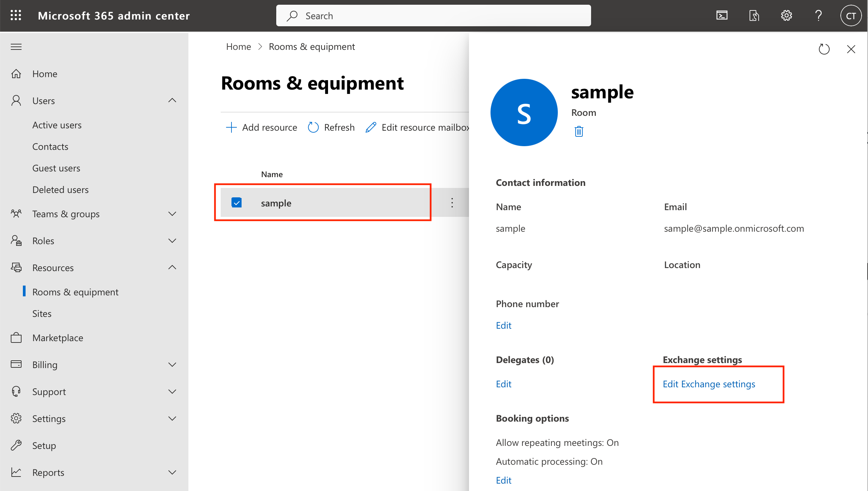Expand the Teams & groups section
The height and width of the screenshot is (491, 868).
pos(172,214)
